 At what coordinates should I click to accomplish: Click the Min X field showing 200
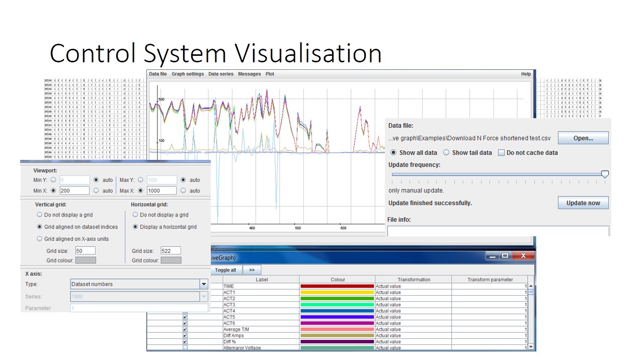pos(74,191)
